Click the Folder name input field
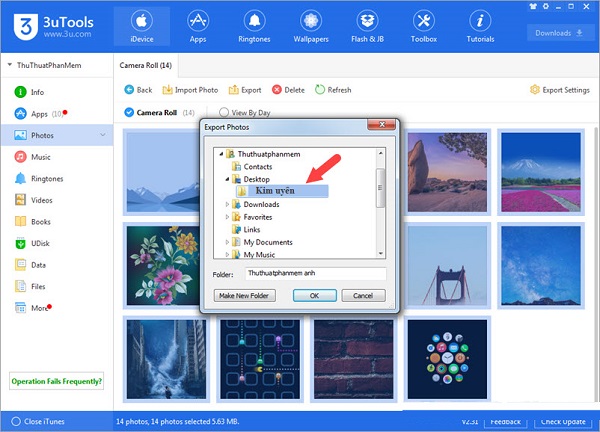Viewport: 600px width, 432px height. (x=314, y=273)
